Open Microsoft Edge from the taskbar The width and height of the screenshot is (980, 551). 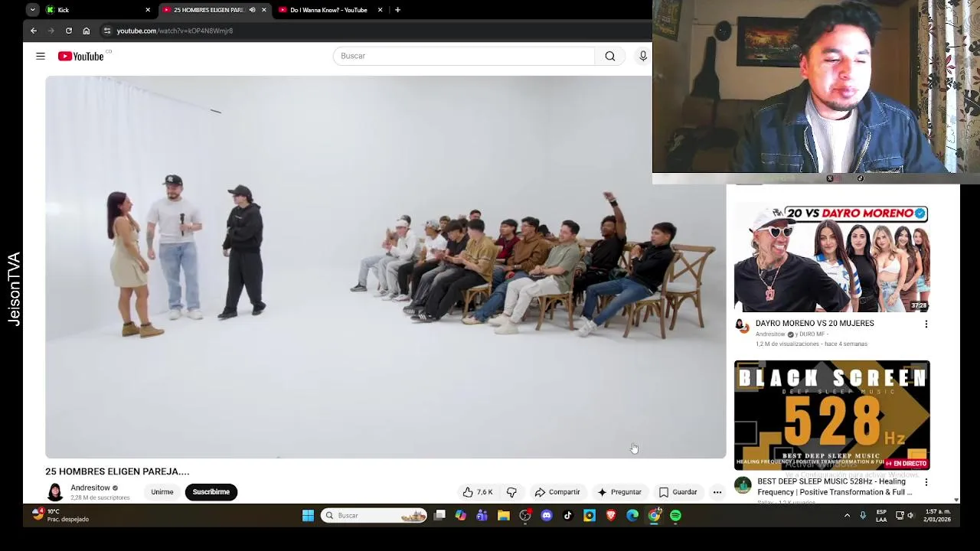[632, 516]
